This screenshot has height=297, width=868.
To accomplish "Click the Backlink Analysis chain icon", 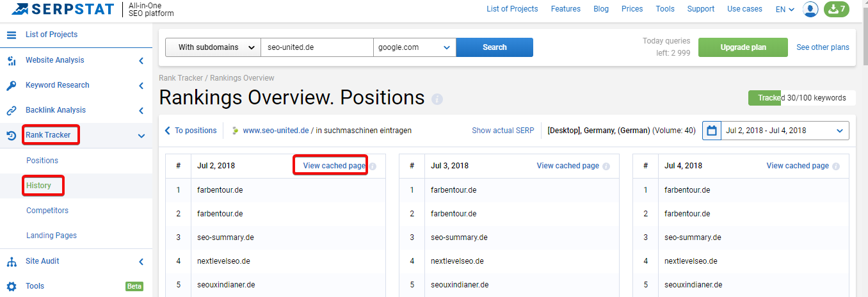I will pos(12,110).
